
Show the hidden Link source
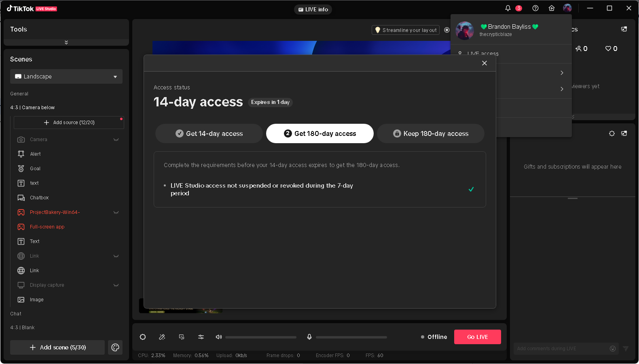coord(116,256)
